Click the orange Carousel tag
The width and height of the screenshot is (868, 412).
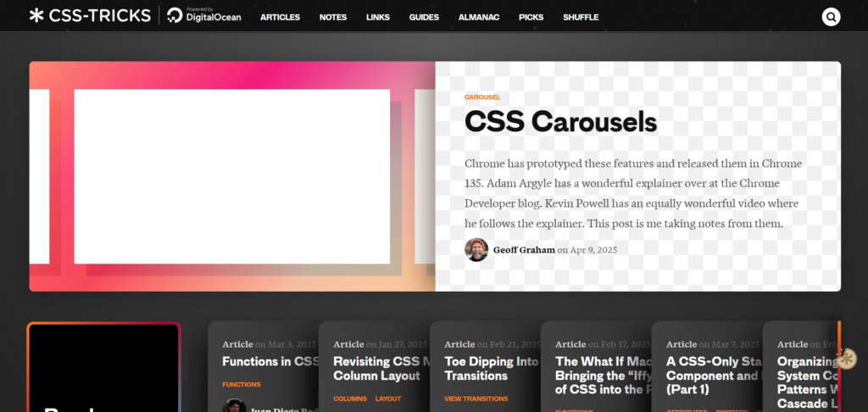482,97
